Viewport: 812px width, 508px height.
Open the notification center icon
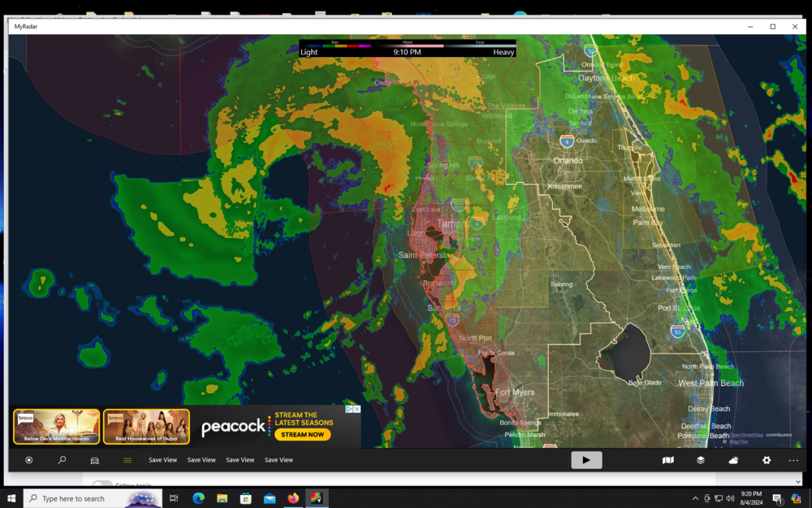pos(777,499)
